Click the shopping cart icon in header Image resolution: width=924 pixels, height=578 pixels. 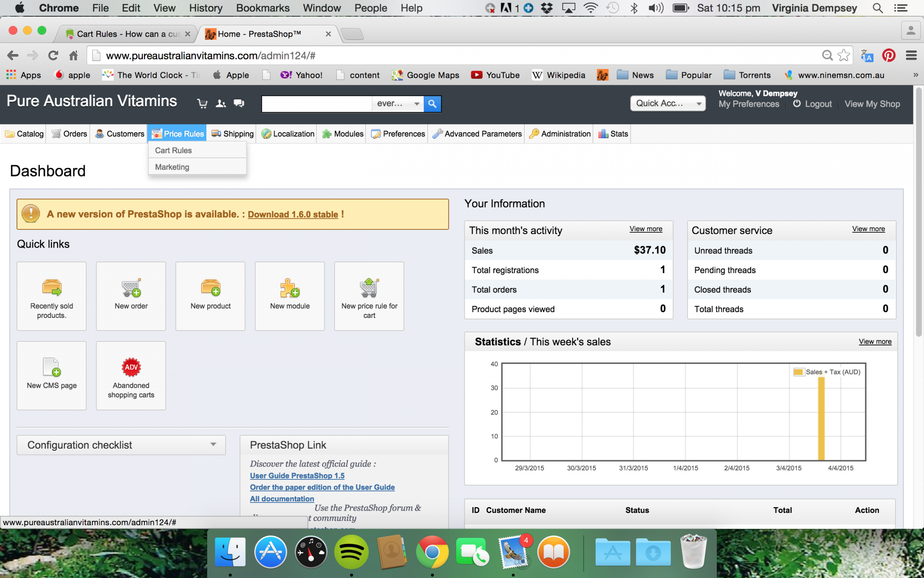tap(202, 103)
